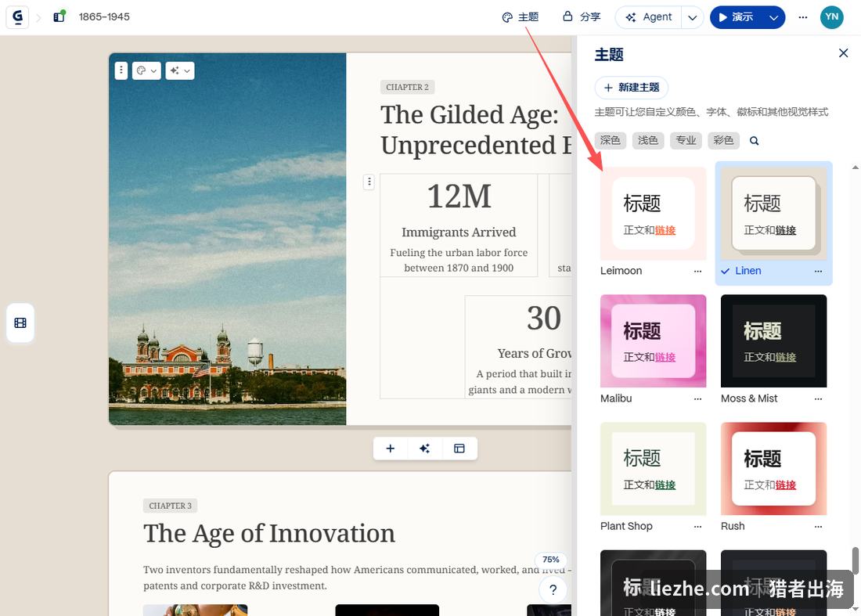Click the Ellis Island photo in card
861x616 pixels.
point(227,239)
